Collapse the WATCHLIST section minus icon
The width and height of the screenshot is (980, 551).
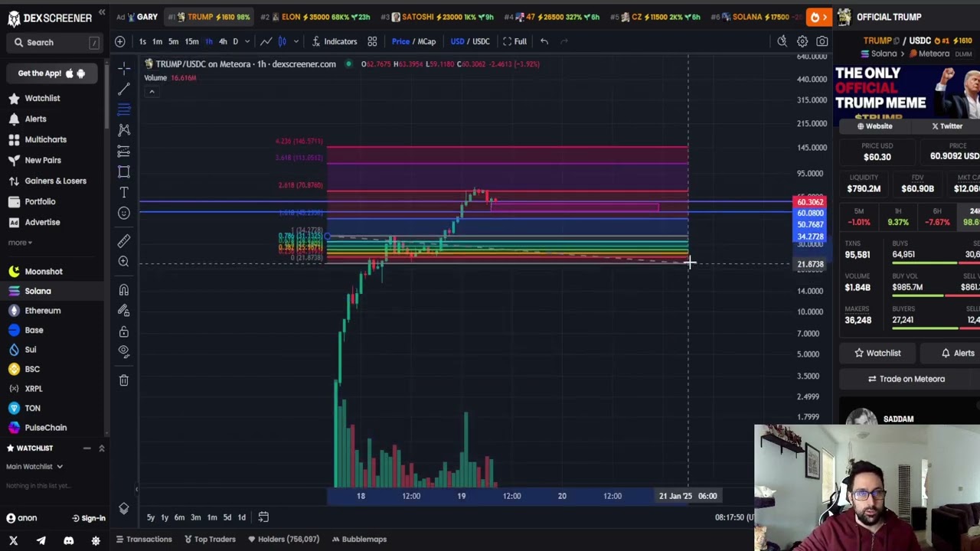pos(87,448)
